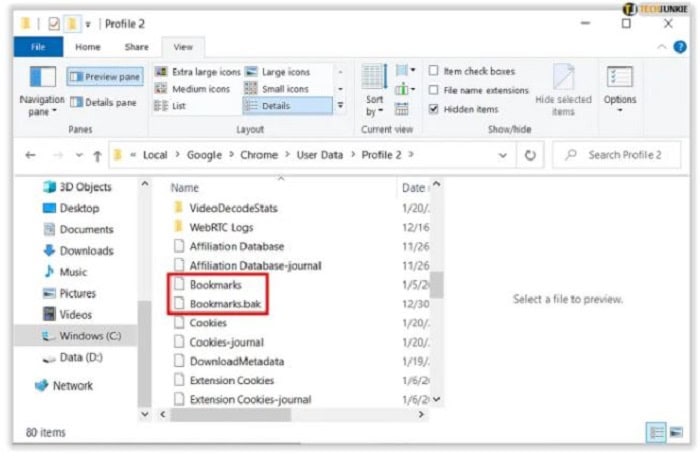Viewport: 700px width, 457px height.
Task: Click Size all columns to fit icon
Action: pos(402,108)
